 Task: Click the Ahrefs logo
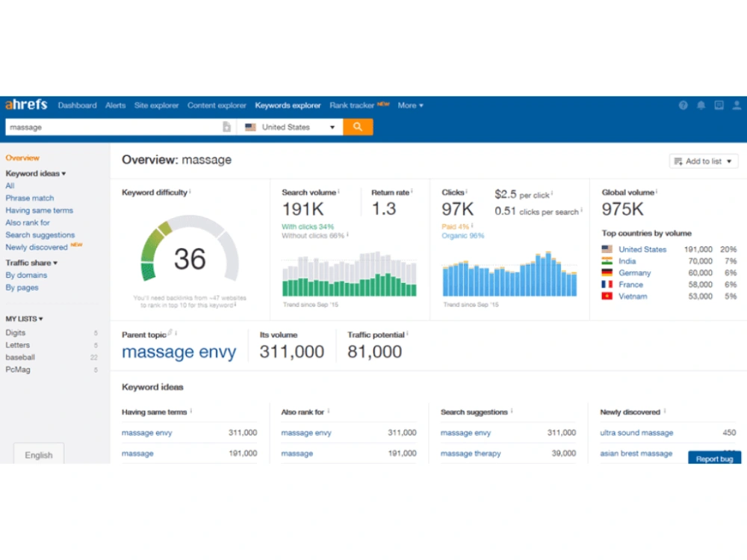click(x=26, y=105)
